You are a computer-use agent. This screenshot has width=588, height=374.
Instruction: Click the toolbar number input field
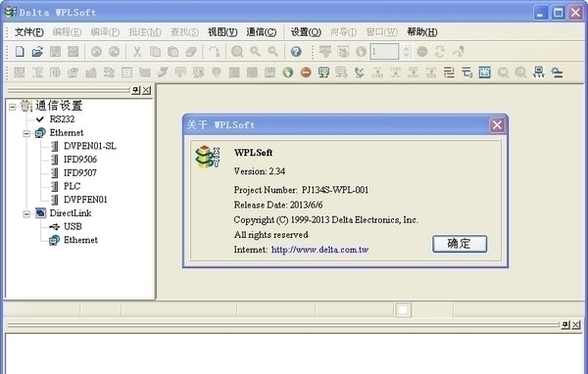pyautogui.click(x=384, y=51)
